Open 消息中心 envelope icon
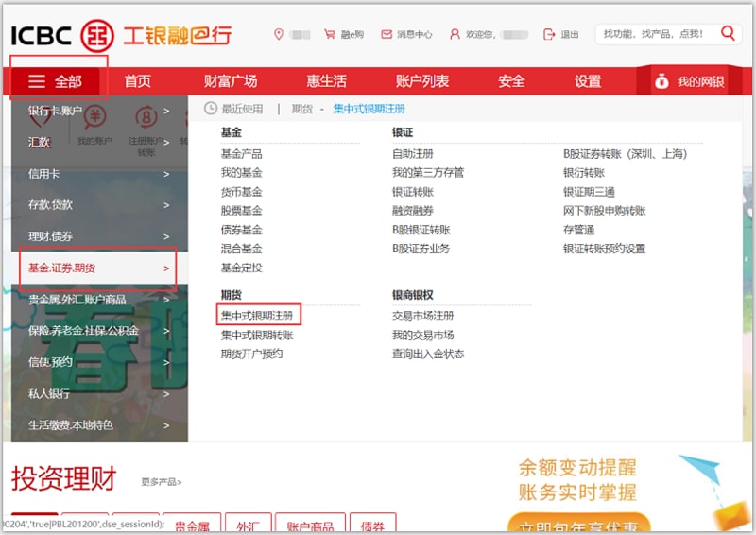The image size is (756, 535). tap(386, 34)
